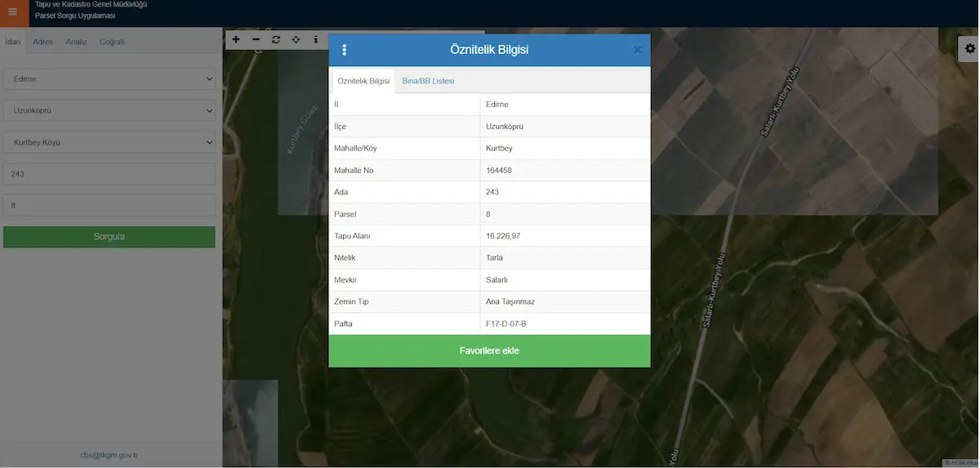
Task: Switch to the Coğrafi tab
Action: [112, 42]
